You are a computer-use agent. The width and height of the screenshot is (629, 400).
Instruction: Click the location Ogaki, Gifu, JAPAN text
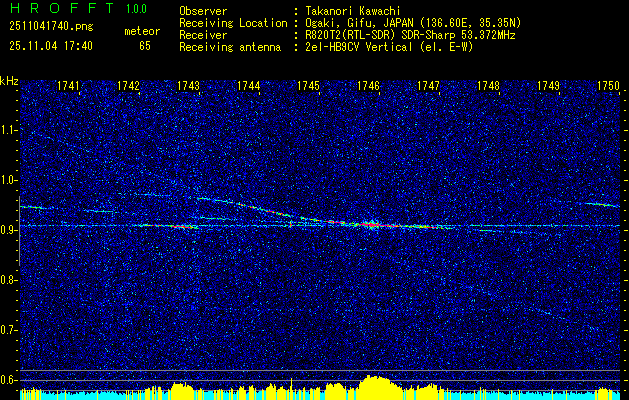pos(413,23)
